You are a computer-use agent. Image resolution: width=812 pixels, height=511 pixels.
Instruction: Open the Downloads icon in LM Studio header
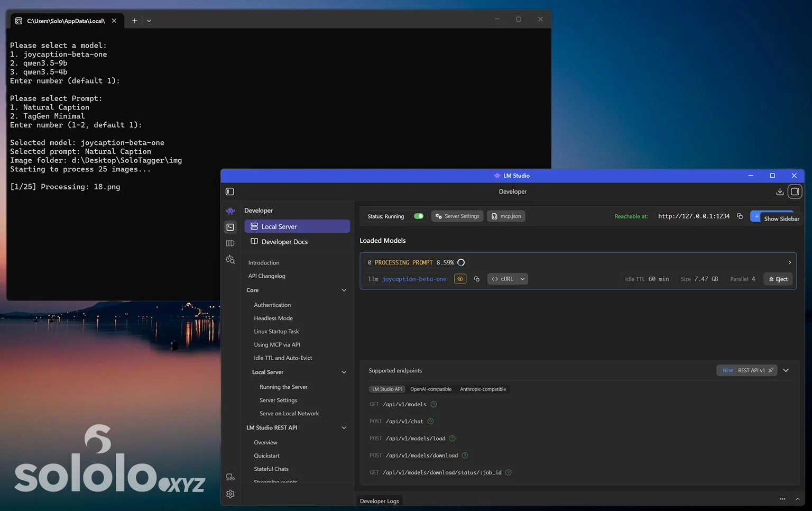point(780,191)
